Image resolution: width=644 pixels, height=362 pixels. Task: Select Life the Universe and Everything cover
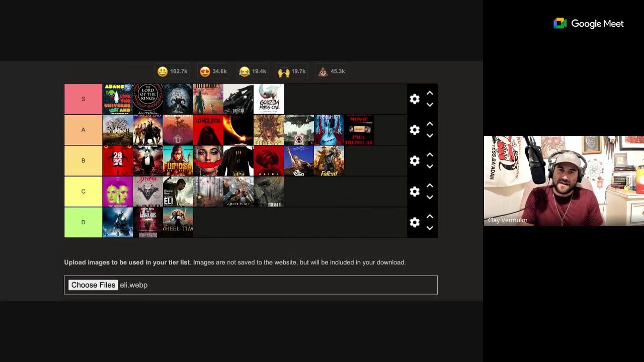point(118,99)
